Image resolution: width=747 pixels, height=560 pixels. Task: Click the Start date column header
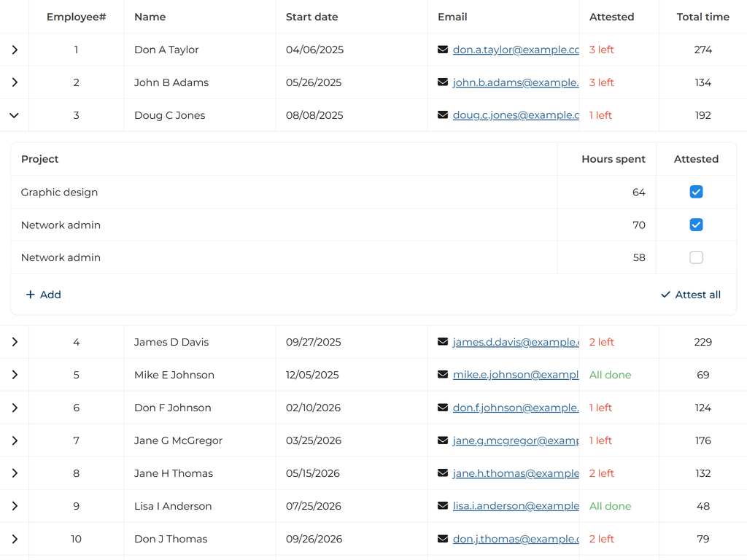coord(311,17)
